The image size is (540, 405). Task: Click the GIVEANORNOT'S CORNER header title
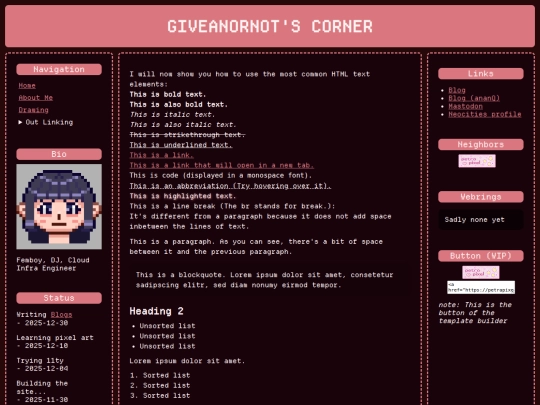click(x=270, y=27)
